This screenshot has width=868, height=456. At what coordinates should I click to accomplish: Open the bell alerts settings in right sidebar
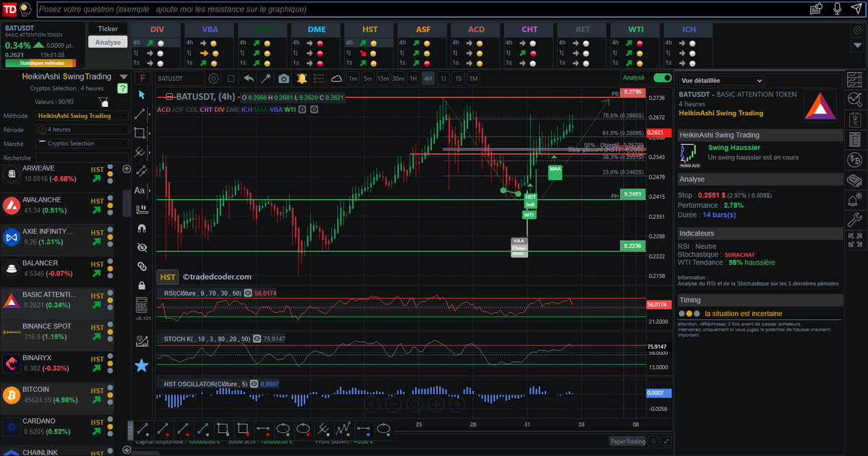[855, 199]
